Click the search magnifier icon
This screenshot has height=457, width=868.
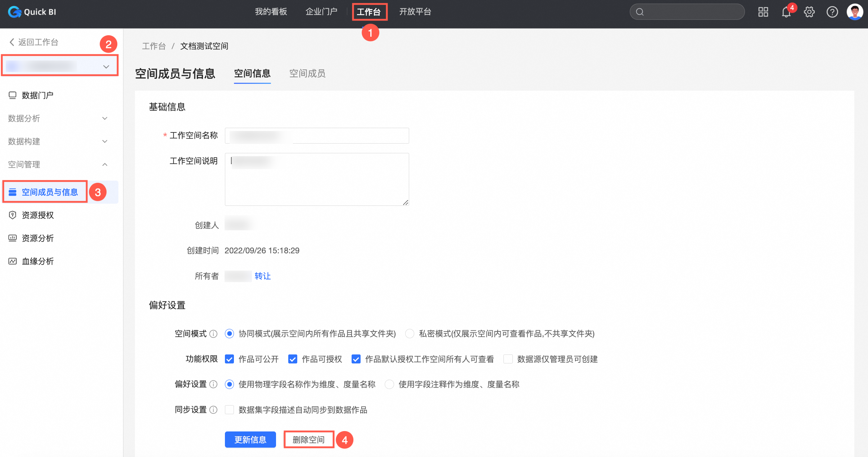point(640,12)
